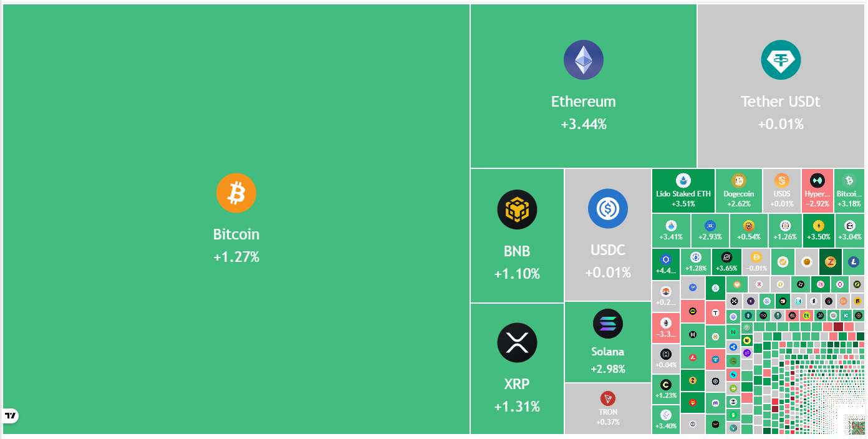The width and height of the screenshot is (868, 439).
Task: Select the Chainlink tile showing +4.4
Action: pyautogui.click(x=665, y=264)
